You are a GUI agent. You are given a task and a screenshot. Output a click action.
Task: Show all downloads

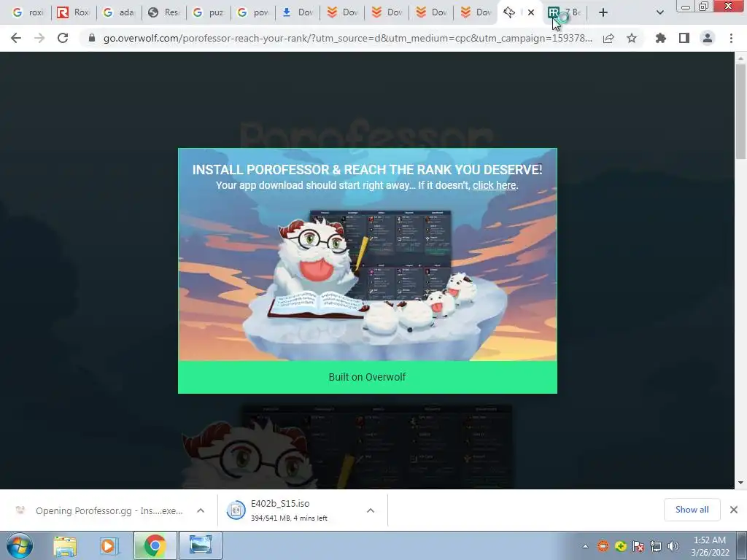click(x=692, y=510)
